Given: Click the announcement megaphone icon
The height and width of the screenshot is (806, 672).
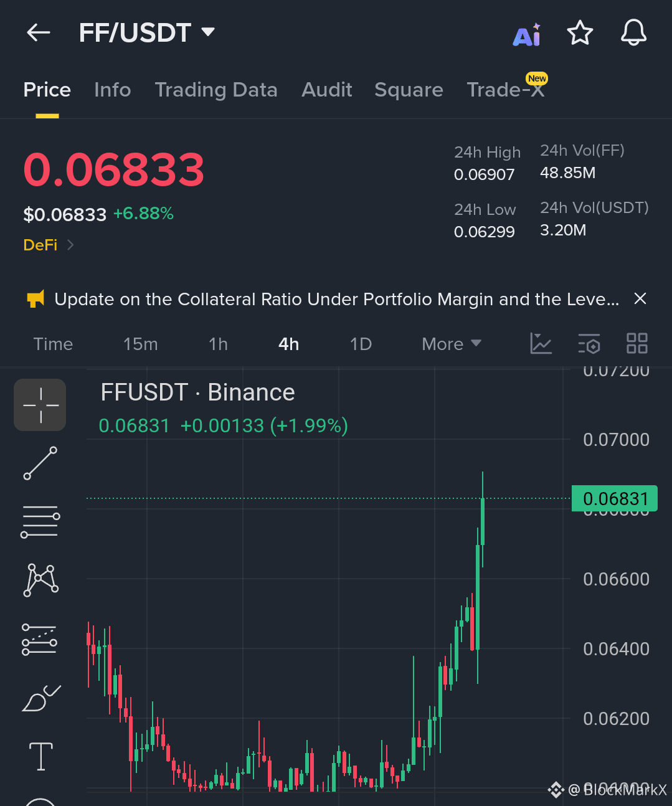Looking at the screenshot, I should [x=35, y=299].
